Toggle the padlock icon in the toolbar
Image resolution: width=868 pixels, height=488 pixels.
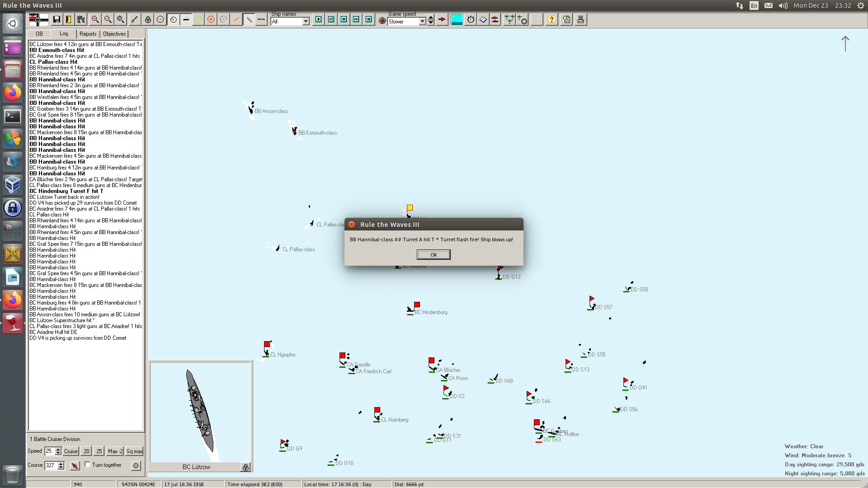tap(148, 19)
